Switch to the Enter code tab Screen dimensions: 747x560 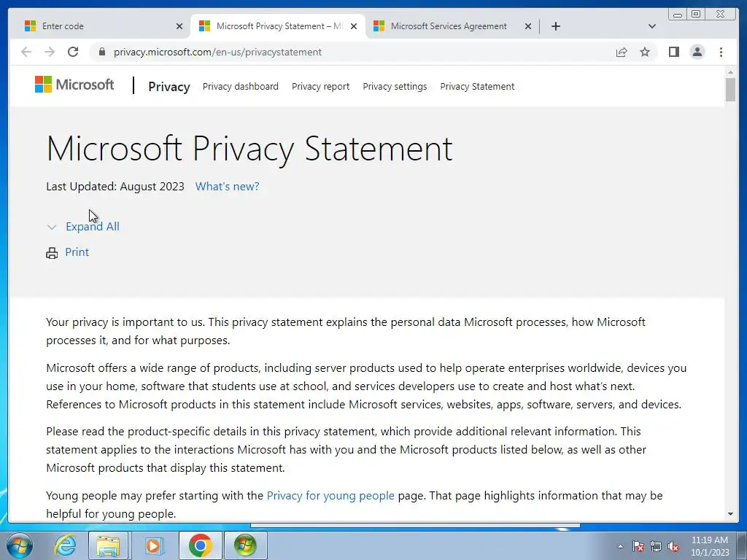(x=98, y=26)
